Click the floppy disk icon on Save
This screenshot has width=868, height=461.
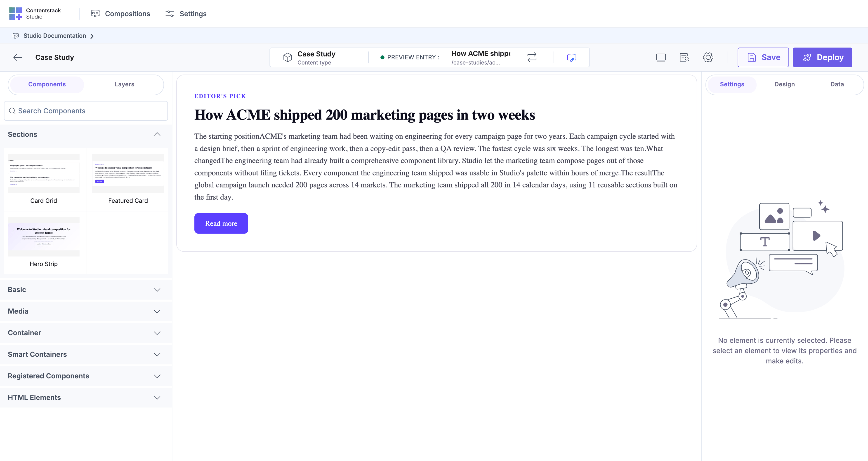[x=752, y=58]
